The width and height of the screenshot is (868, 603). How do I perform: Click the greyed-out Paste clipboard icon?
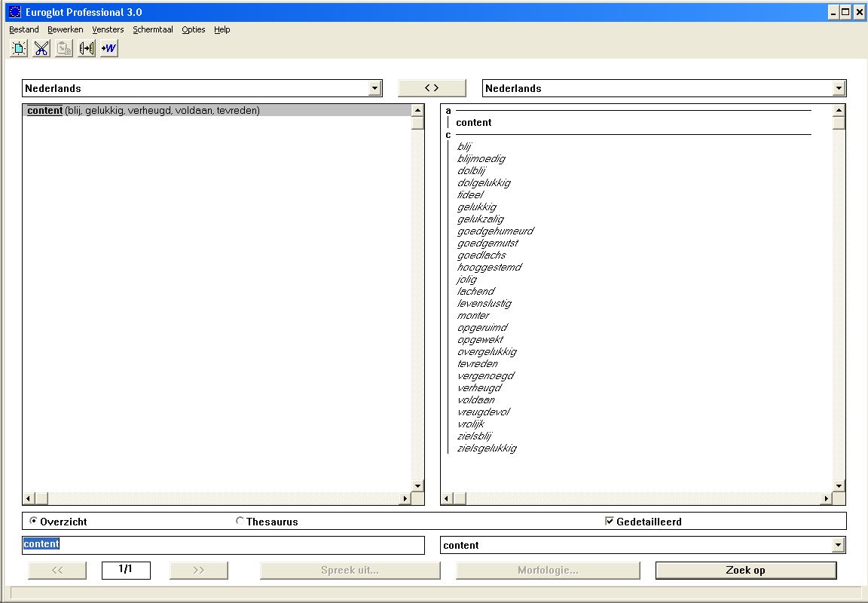(64, 48)
